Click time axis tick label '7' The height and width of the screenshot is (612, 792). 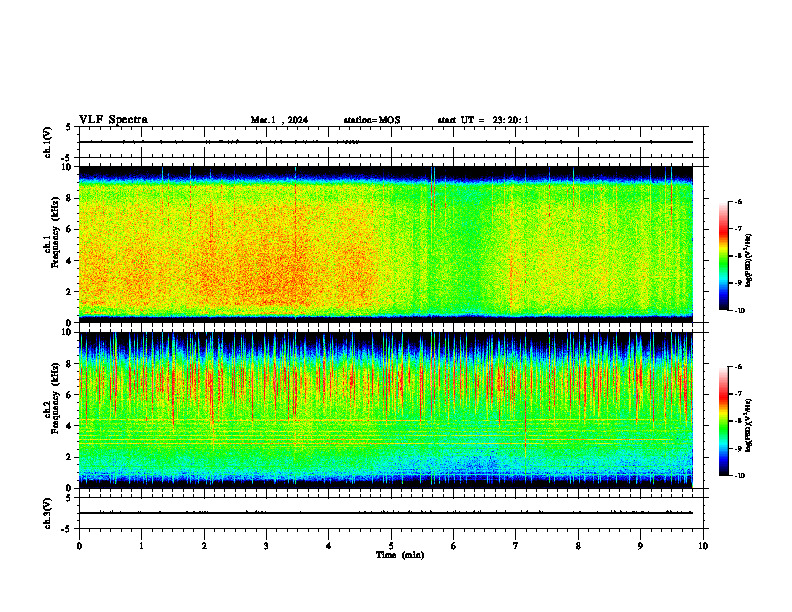tap(516, 546)
